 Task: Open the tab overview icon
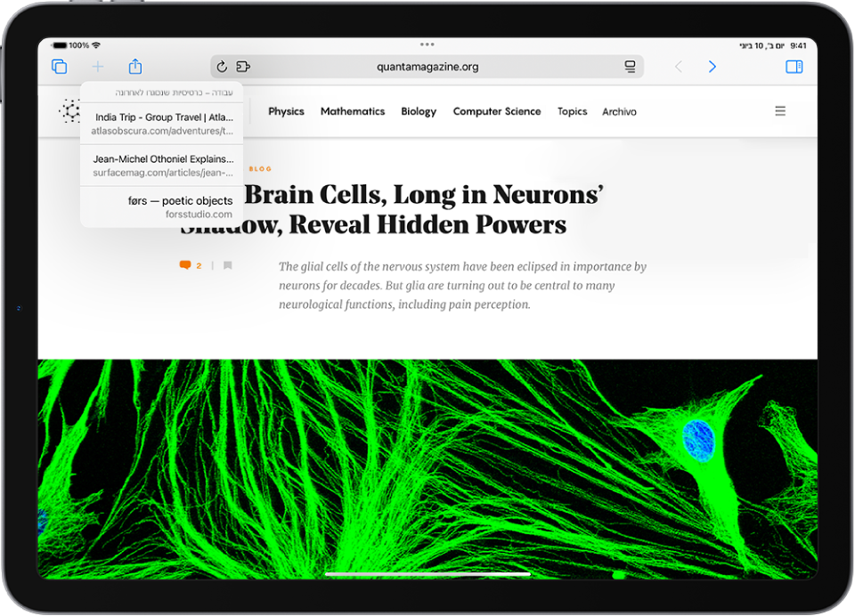60,67
